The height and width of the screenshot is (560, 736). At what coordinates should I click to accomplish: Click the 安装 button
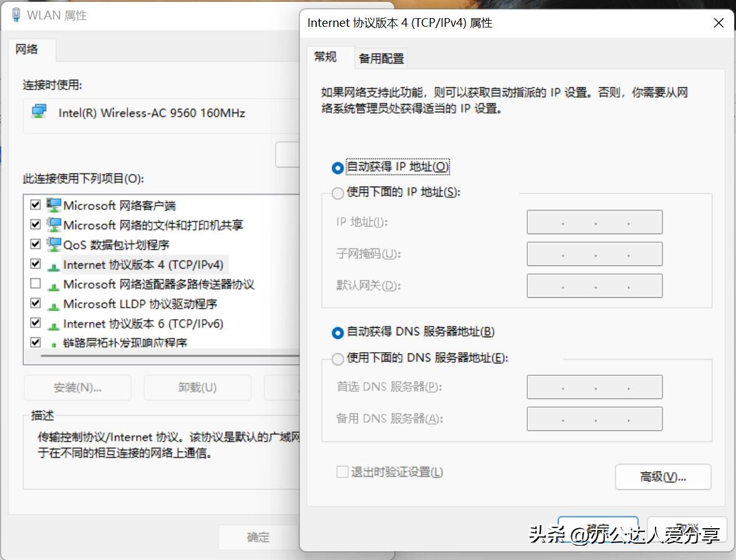pos(77,387)
